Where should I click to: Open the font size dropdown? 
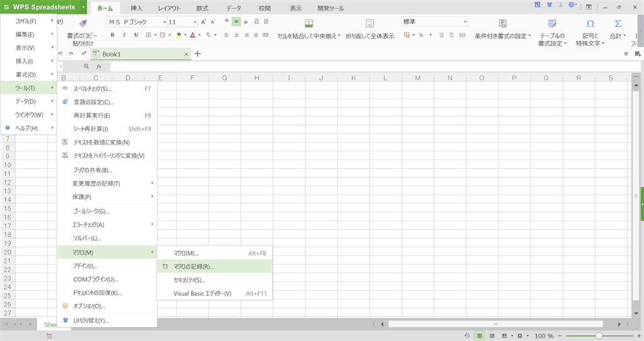(x=195, y=22)
